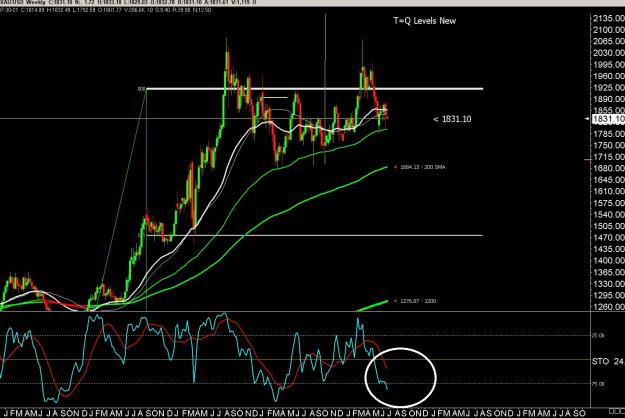Image resolution: width=625 pixels, height=418 pixels.
Task: Click the first small box icon at bottom-right
Action: pyautogui.click(x=612, y=410)
